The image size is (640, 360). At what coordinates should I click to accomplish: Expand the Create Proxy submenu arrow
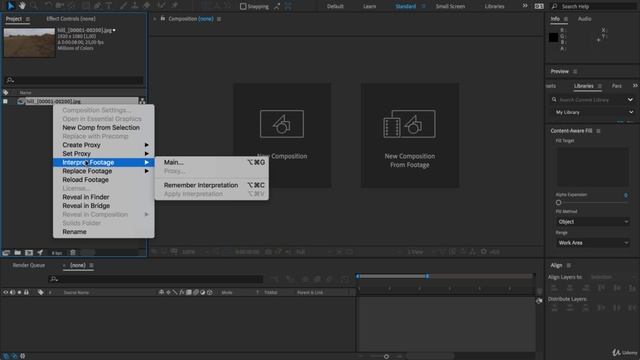[x=147, y=145]
